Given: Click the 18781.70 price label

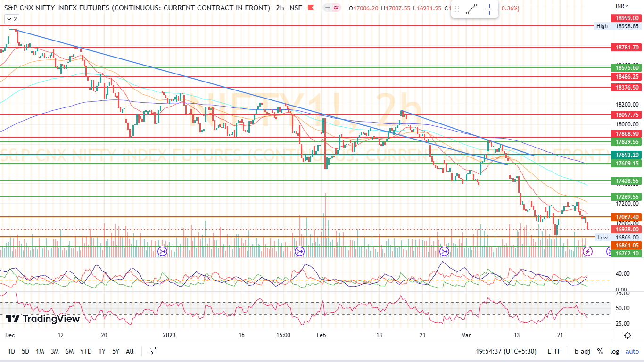Looking at the screenshot, I should 627,48.
